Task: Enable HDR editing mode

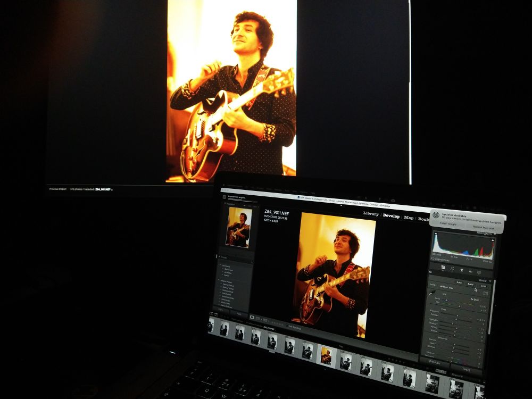Action: click(x=484, y=286)
